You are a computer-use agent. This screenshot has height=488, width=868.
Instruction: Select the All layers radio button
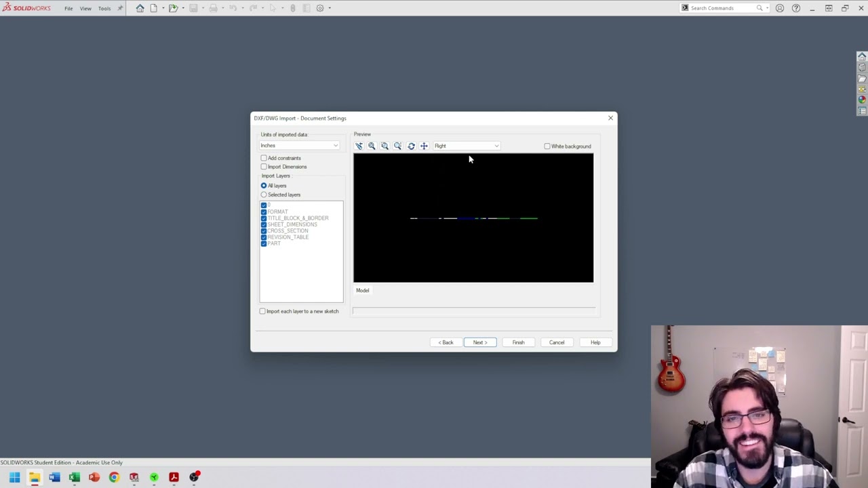click(264, 186)
